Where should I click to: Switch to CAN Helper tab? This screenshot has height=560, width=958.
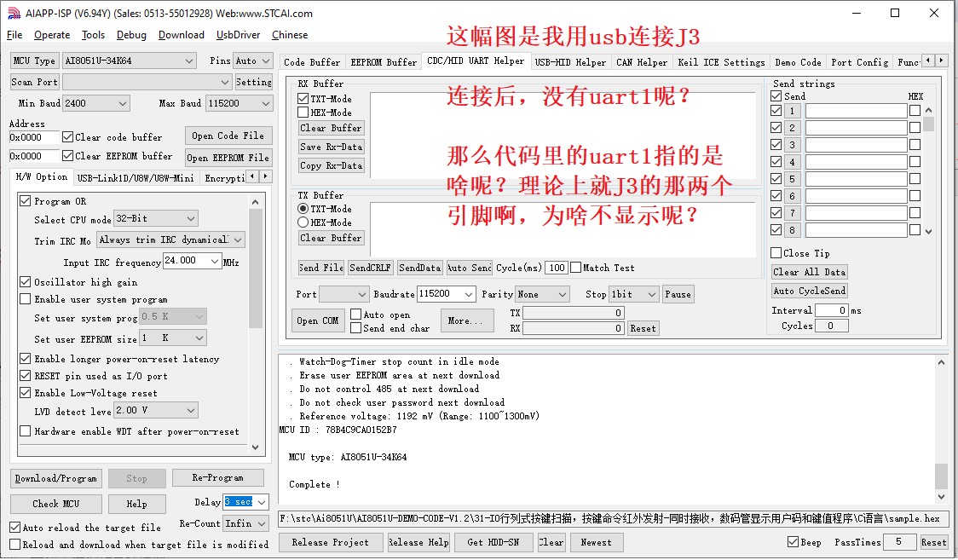click(642, 62)
